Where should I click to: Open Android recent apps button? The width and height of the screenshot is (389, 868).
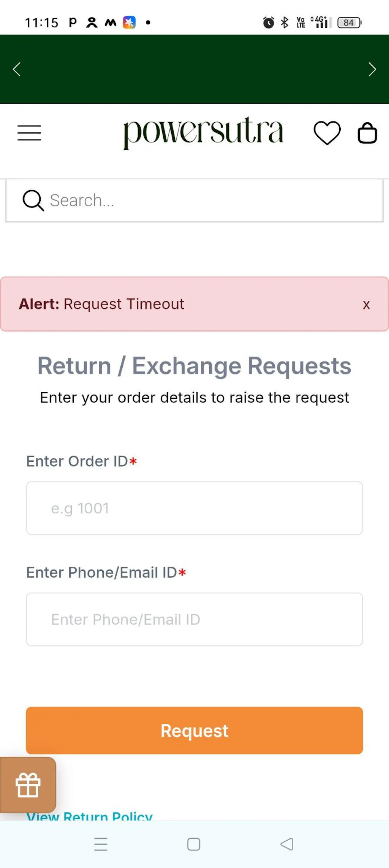tap(101, 844)
